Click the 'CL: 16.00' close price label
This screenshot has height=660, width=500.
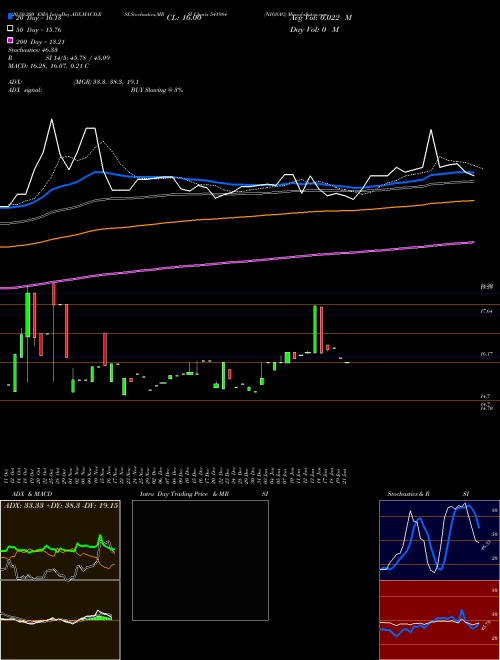184,18
